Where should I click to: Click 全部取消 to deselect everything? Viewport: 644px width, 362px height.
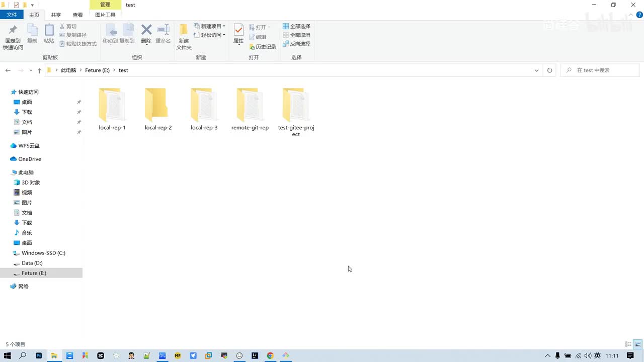click(296, 35)
